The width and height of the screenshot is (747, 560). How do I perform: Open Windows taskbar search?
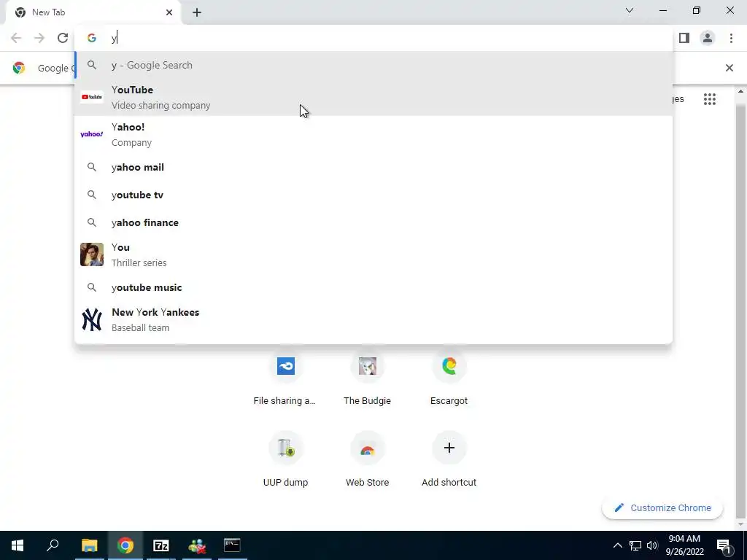pyautogui.click(x=53, y=545)
